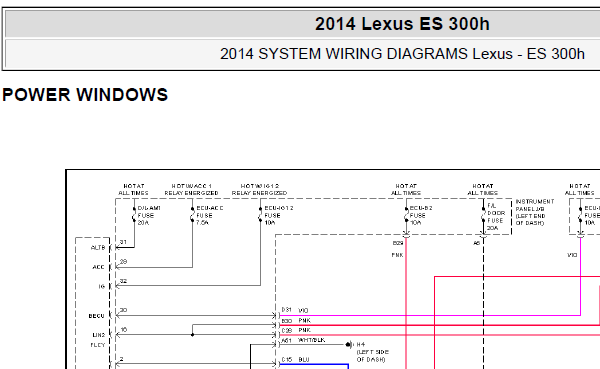This screenshot has width=600, height=369.
Task: Click the splice dot on the LIN2 wire
Action: click(x=192, y=335)
